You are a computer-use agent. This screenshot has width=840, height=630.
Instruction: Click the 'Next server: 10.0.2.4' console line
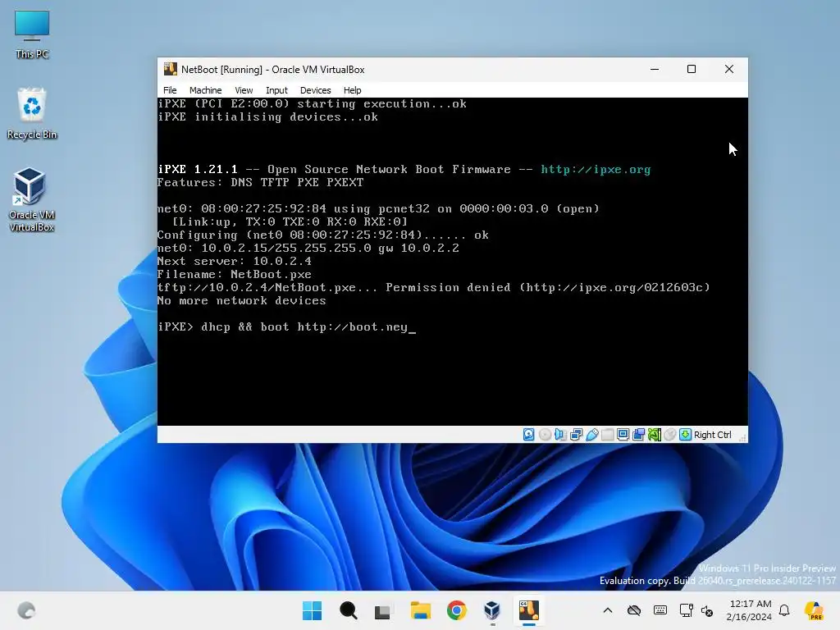coord(234,262)
